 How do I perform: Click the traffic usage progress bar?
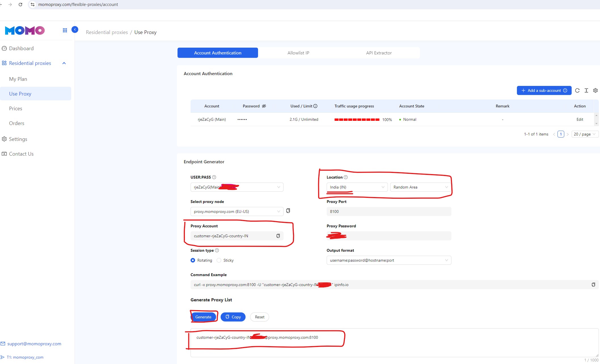pos(357,120)
